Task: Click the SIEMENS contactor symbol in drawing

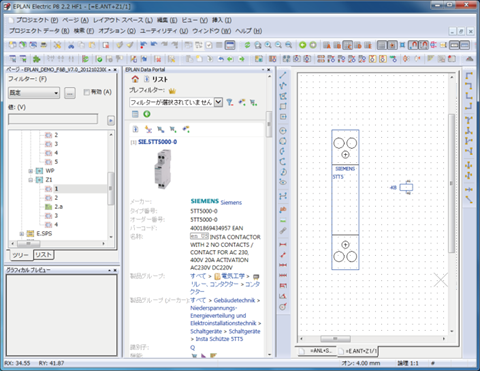Action: (x=345, y=199)
